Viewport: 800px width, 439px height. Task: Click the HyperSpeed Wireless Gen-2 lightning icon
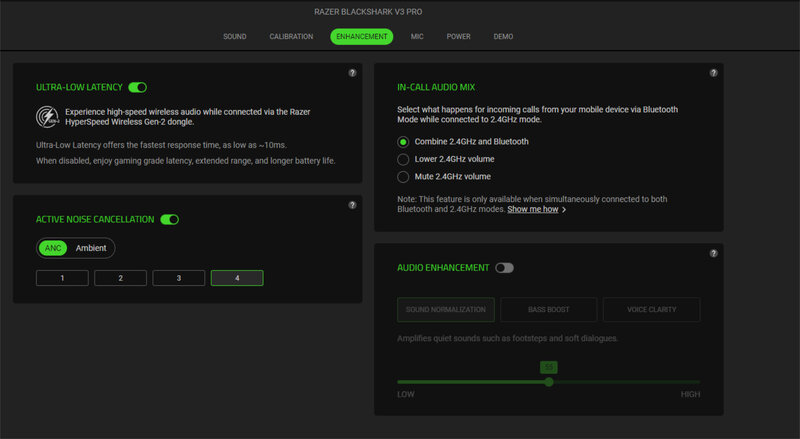[47, 117]
